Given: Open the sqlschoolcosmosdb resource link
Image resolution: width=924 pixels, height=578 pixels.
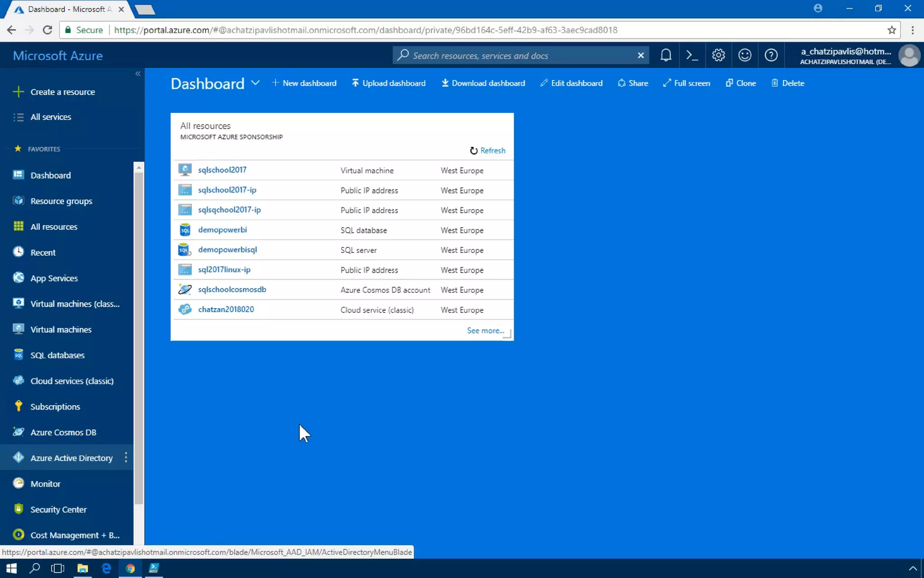Looking at the screenshot, I should point(232,289).
